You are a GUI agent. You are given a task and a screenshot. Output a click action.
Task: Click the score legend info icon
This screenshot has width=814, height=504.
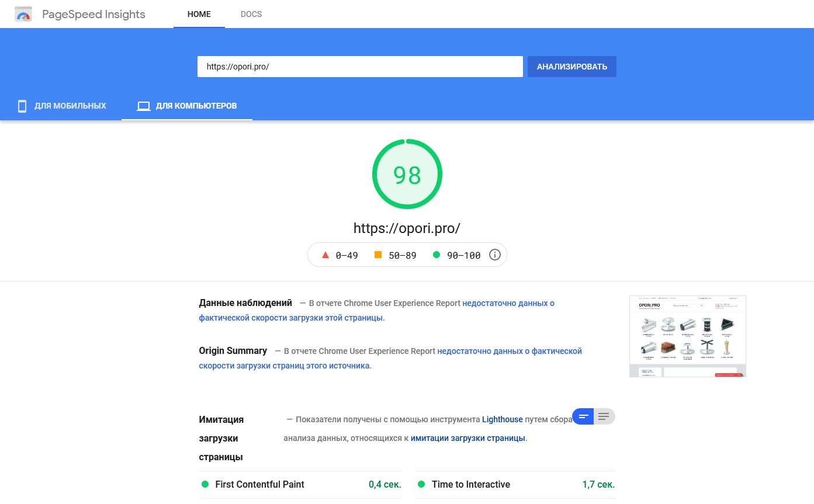(x=495, y=255)
